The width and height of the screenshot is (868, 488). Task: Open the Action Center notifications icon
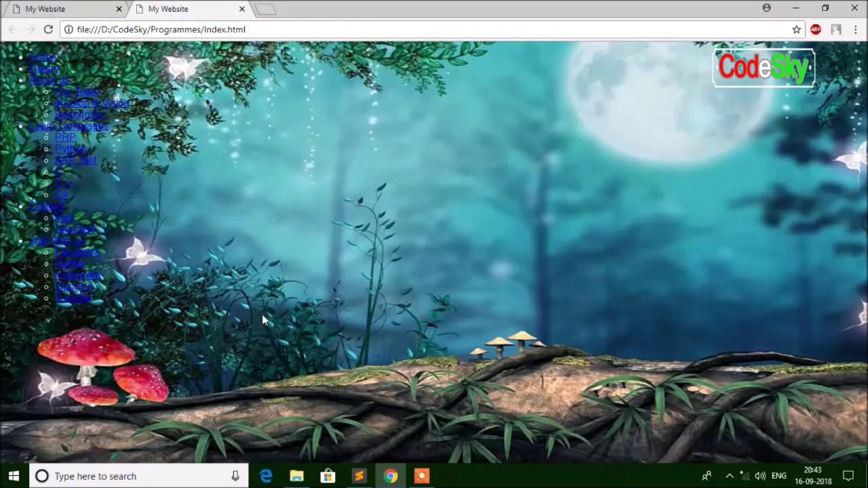848,476
